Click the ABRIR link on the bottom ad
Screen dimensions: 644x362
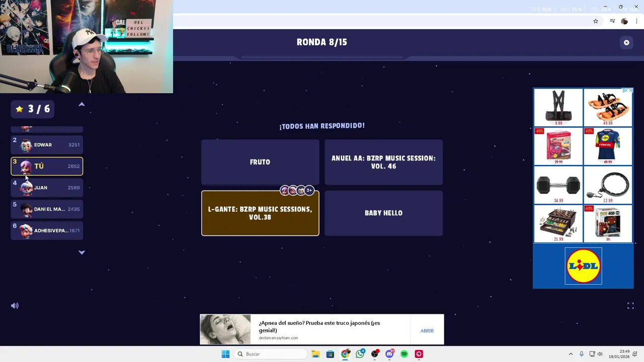coord(427,331)
